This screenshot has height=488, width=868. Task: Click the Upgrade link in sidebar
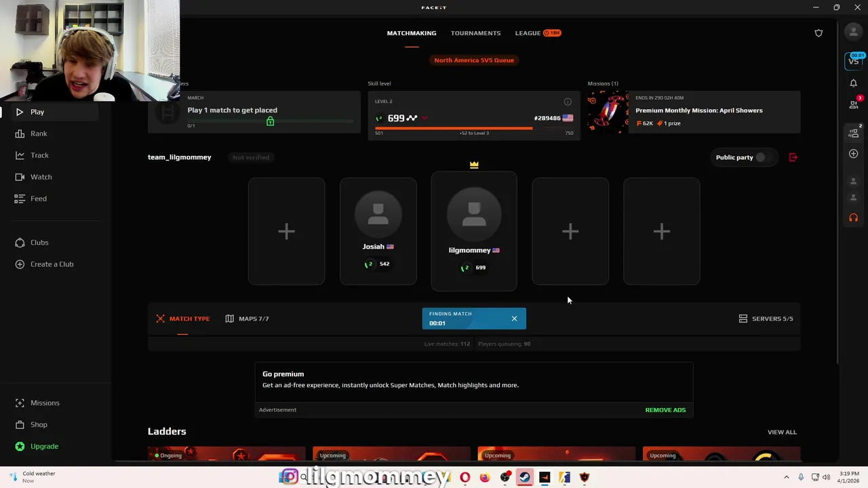click(x=44, y=446)
